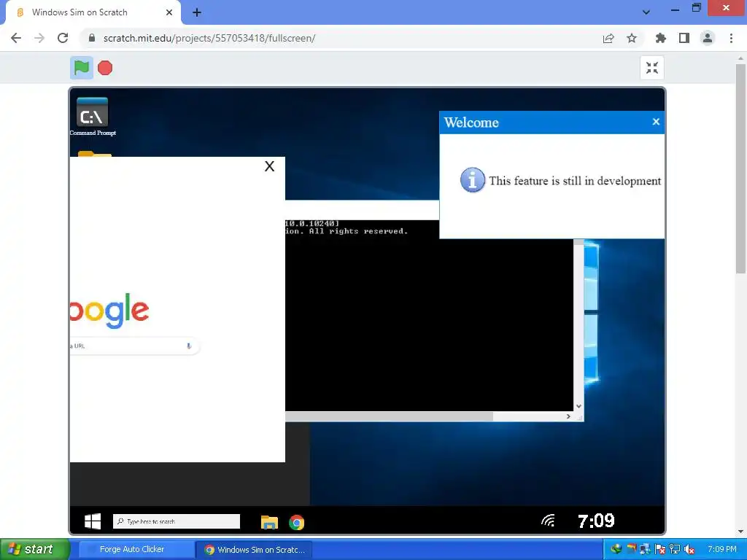This screenshot has height=560, width=747.
Task: Click the Google search URL field
Action: (x=134, y=346)
